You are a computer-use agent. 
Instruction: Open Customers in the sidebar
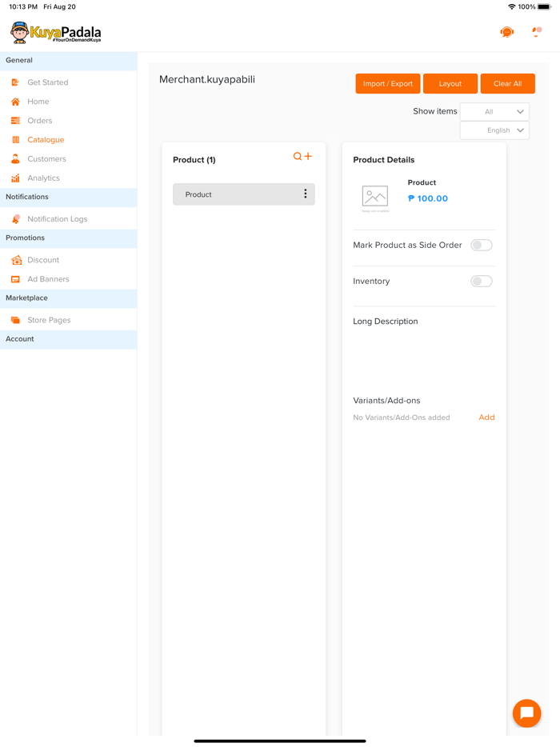tap(46, 158)
